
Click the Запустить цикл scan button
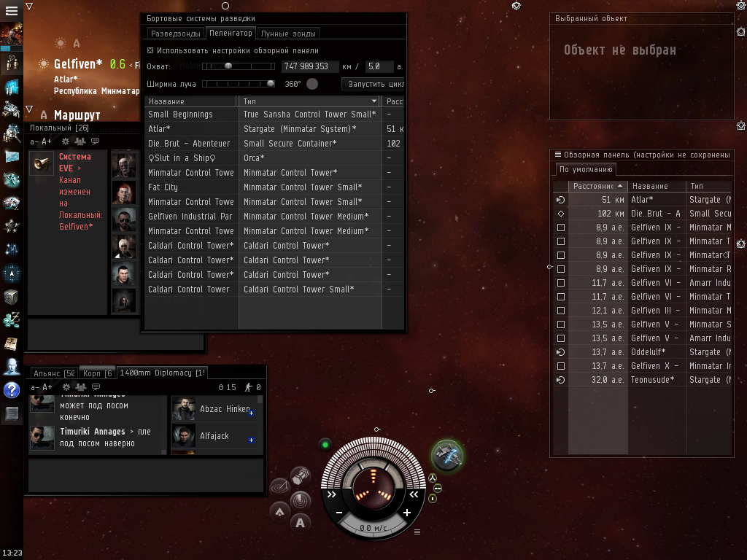(373, 84)
